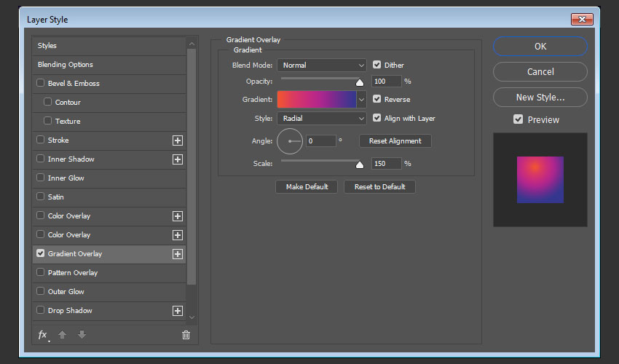Click the Opacity slider handle
This screenshot has width=619, height=364.
click(360, 82)
